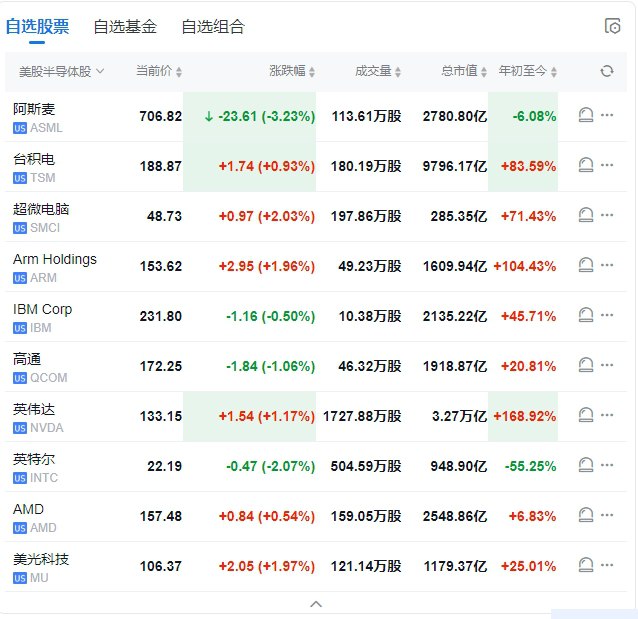Screen dimensions: 638x619
Task: Collapse the list with bottom chevron
Action: coord(316,604)
